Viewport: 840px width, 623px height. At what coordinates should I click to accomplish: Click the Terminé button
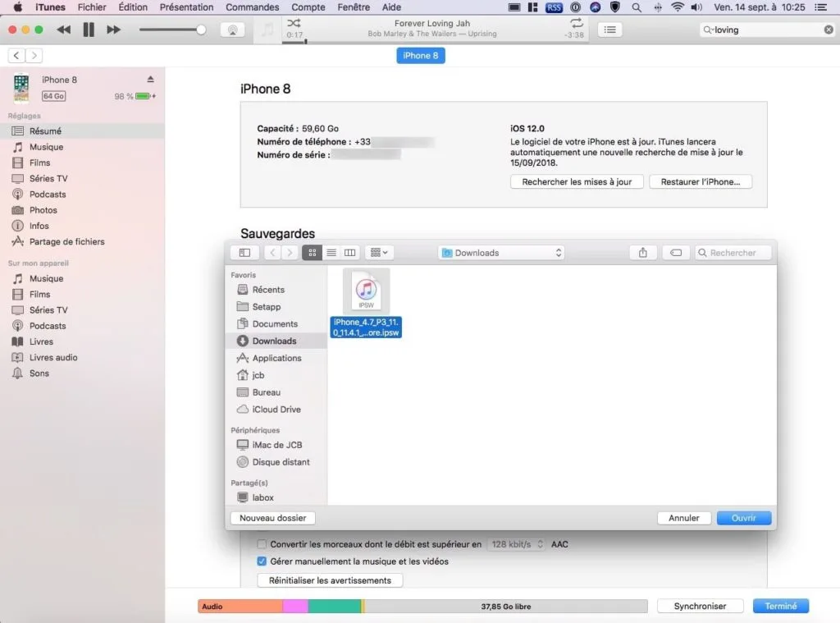pyautogui.click(x=781, y=607)
